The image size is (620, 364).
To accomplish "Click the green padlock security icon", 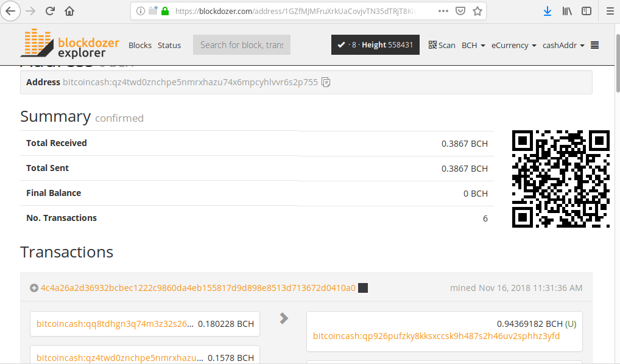I will tap(165, 11).
